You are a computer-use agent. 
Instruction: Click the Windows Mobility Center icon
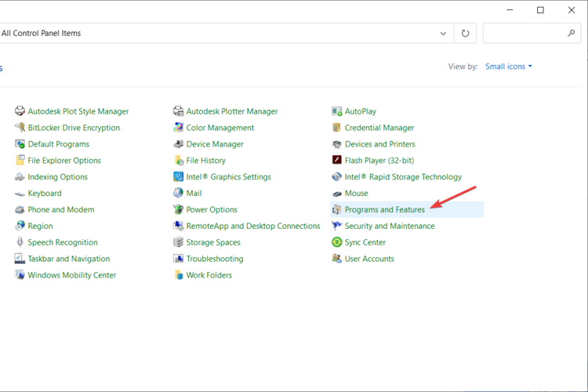20,275
